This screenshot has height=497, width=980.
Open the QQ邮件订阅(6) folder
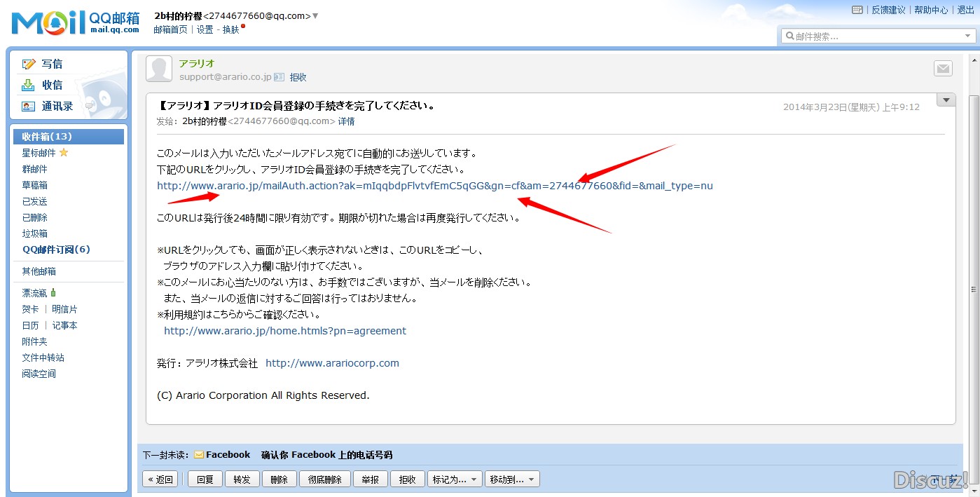coord(56,250)
